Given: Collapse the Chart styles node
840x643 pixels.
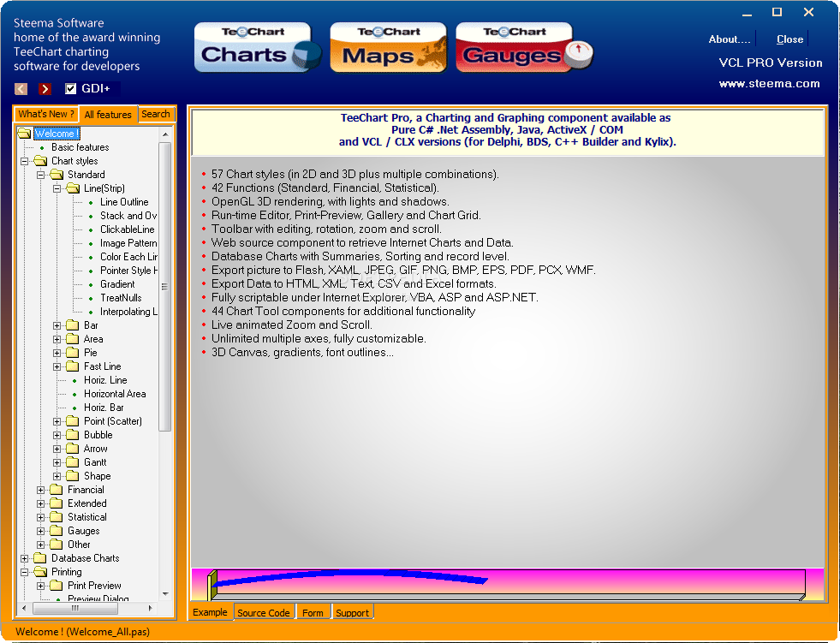Looking at the screenshot, I should [24, 161].
